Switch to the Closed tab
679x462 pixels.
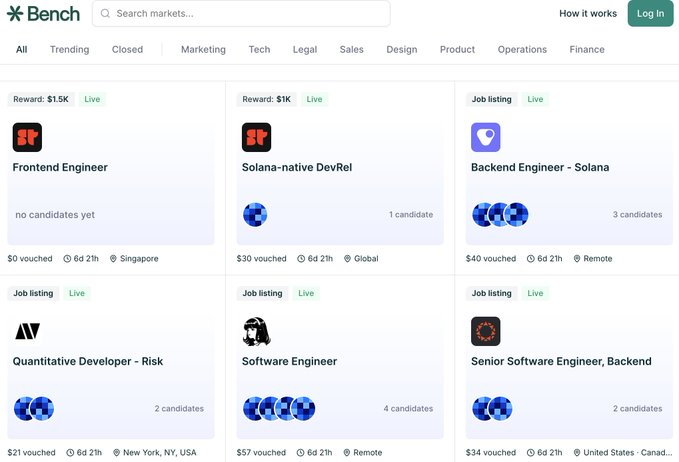click(x=127, y=49)
